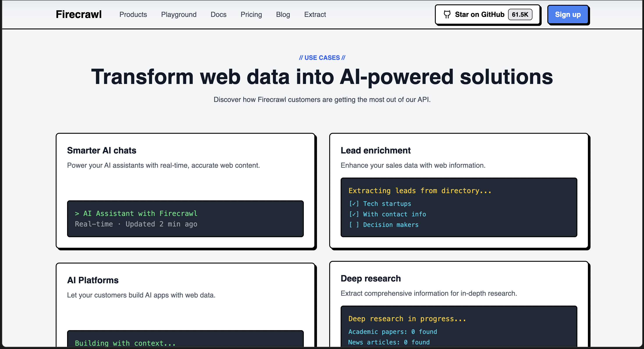Viewport: 644px width, 349px height.
Task: Open the Deep research card heading
Action: point(370,278)
